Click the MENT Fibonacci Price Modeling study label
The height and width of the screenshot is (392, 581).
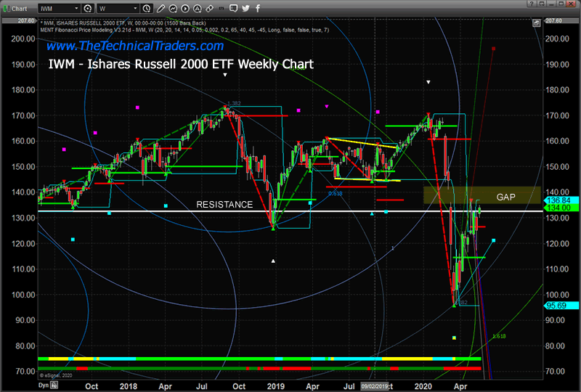184,30
